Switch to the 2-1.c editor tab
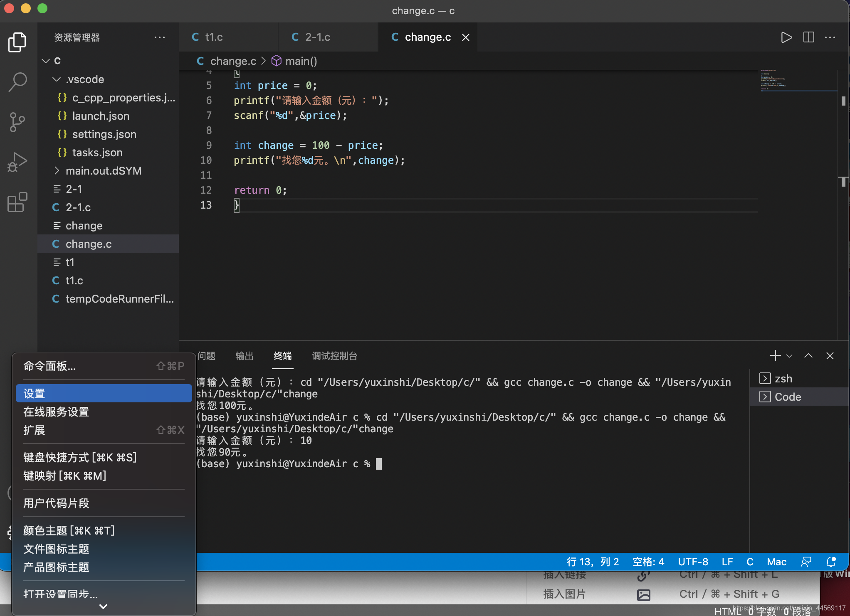The height and width of the screenshot is (616, 850). [x=328, y=37]
